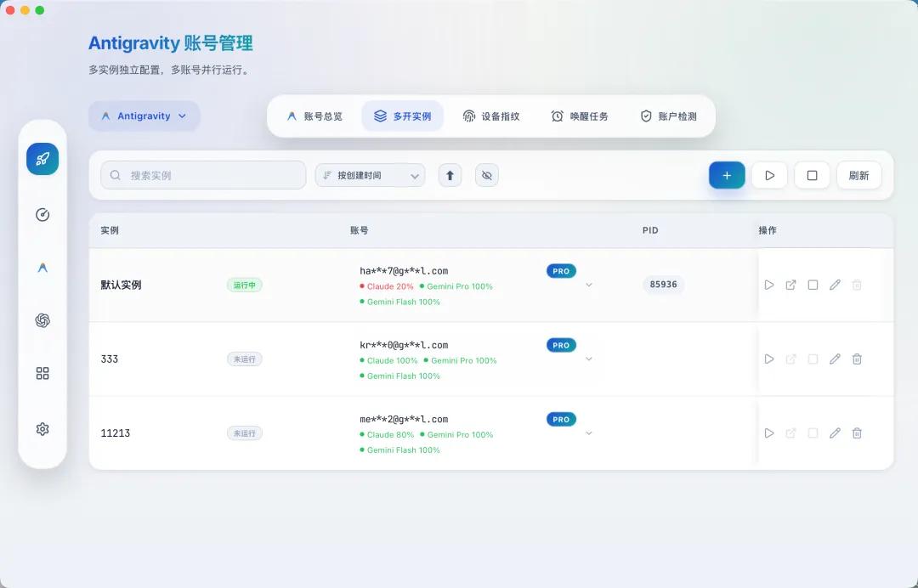The width and height of the screenshot is (918, 588).
Task: Focus the 搜索实例 search field
Action: click(x=203, y=175)
